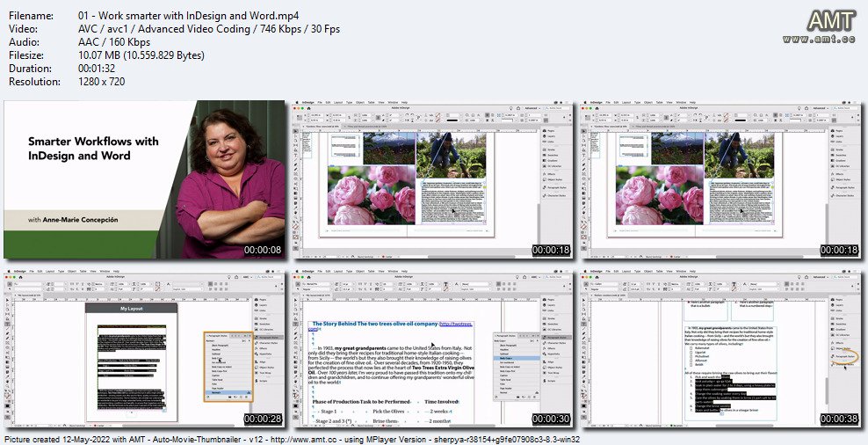The image size is (868, 445).
Task: Open Scripts panel in 00:00:28 thumbnail
Action: coord(263,381)
